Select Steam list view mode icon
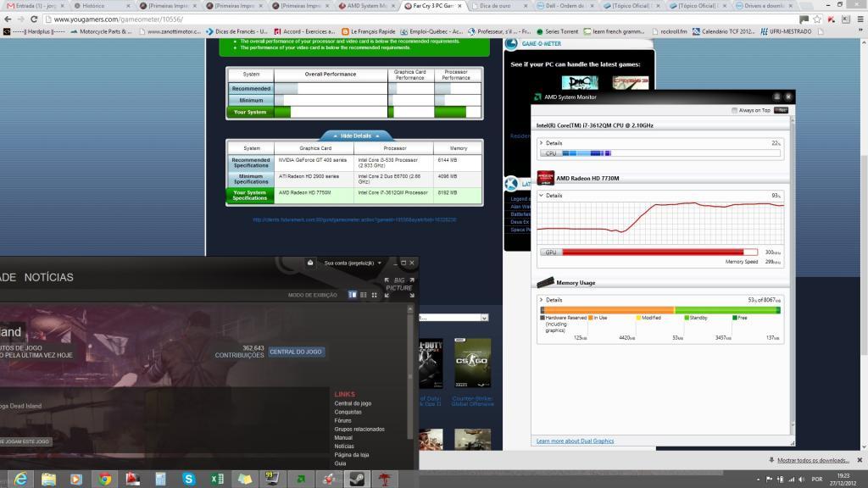Viewport: 868px width, 488px height. (363, 295)
